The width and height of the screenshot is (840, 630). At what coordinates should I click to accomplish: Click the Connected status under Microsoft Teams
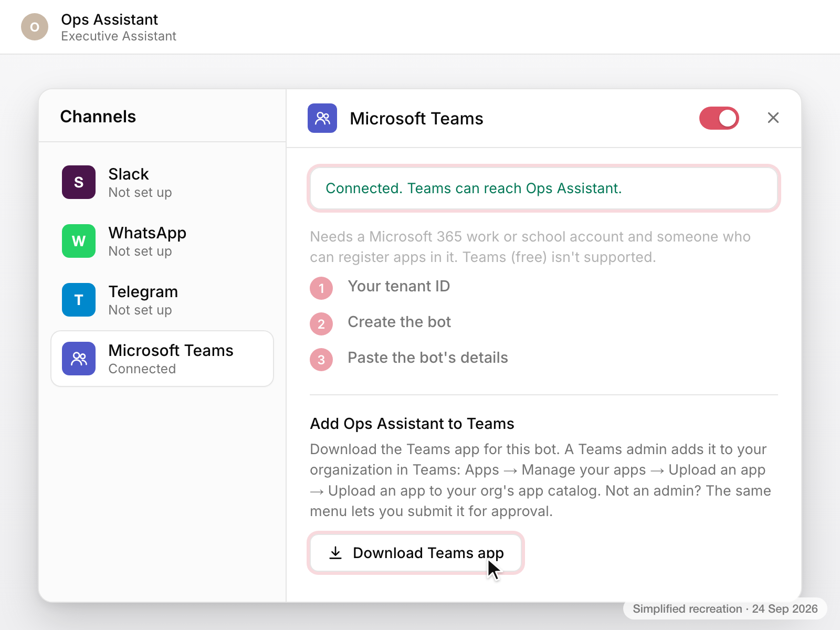coord(142,369)
